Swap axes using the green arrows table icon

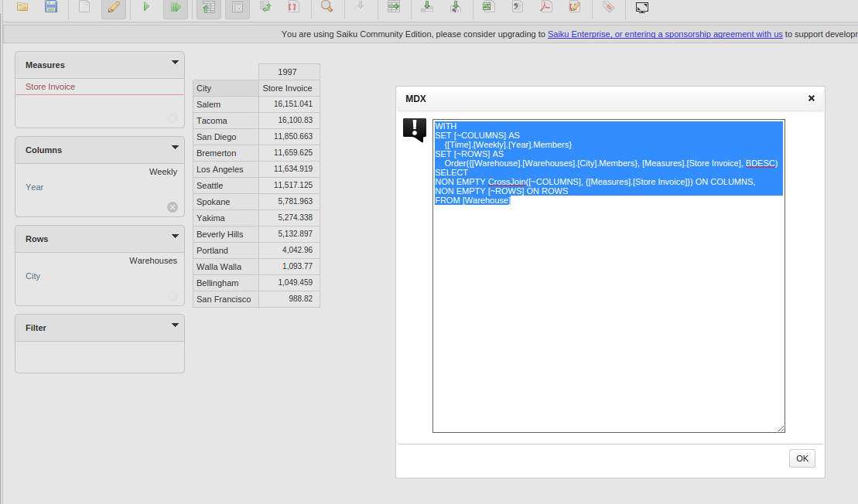(265, 6)
